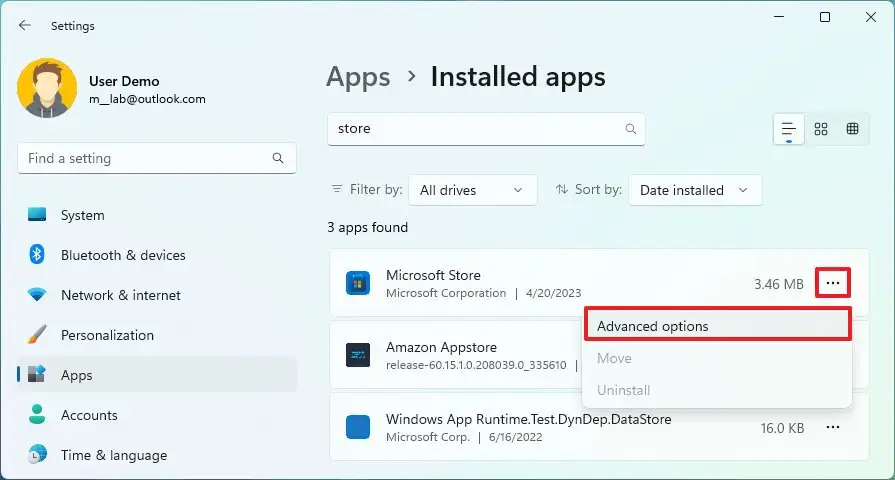Click the magnifier icon in Find a setting

(278, 158)
